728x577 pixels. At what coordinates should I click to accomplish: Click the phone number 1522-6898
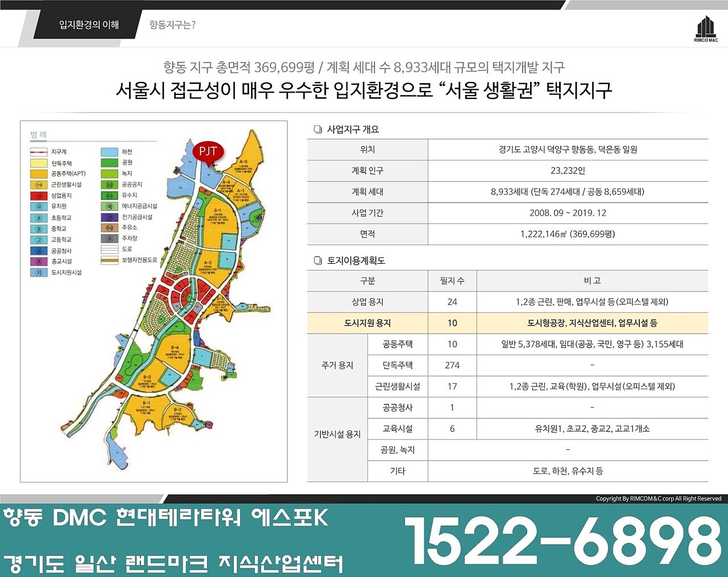click(x=563, y=541)
